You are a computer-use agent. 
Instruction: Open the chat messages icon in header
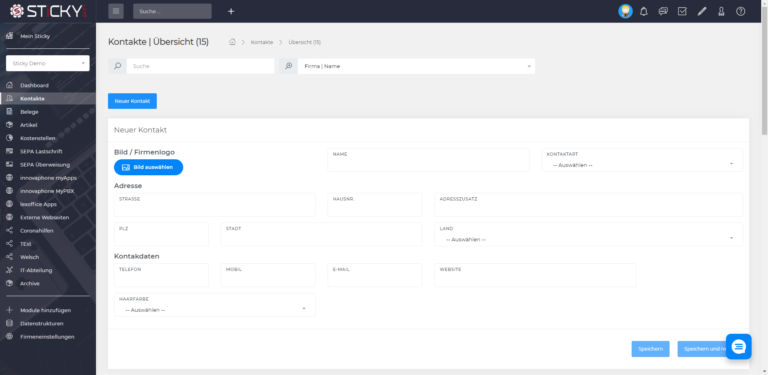[663, 11]
